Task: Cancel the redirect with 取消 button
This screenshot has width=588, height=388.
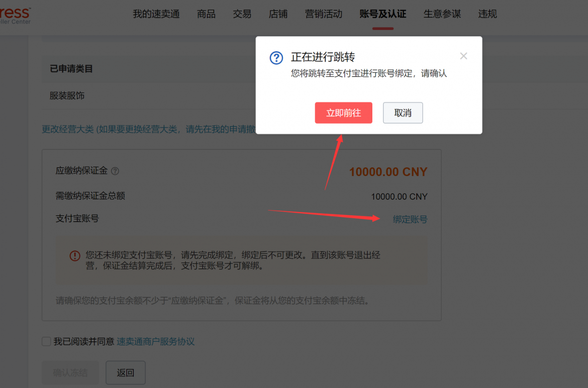Action: 403,113
